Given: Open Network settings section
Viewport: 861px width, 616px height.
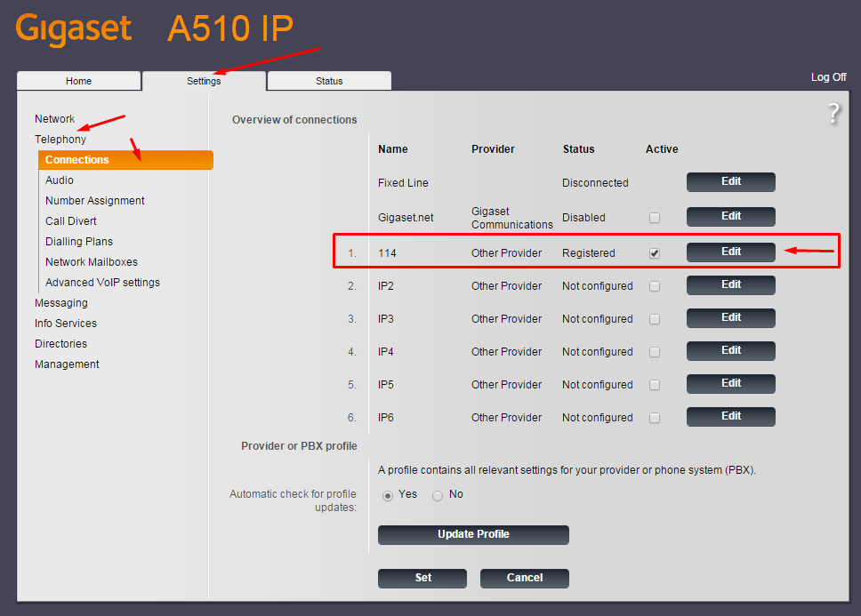Looking at the screenshot, I should click(54, 119).
